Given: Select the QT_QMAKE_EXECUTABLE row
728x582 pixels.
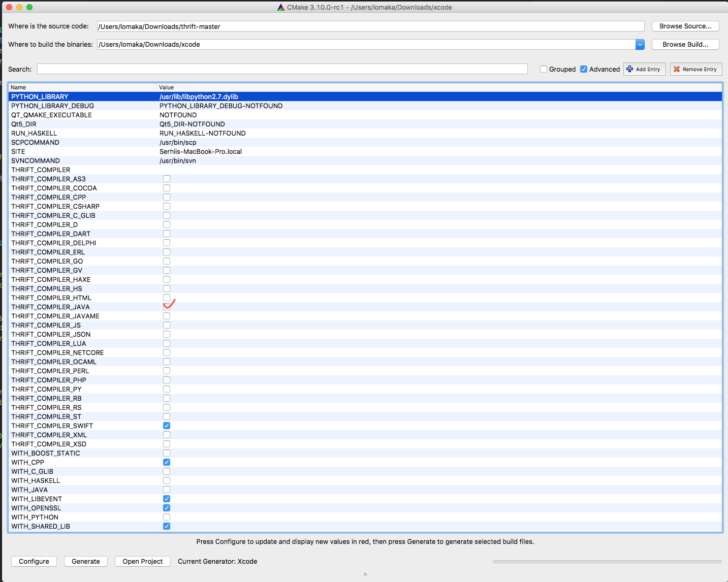Looking at the screenshot, I should tap(365, 115).
